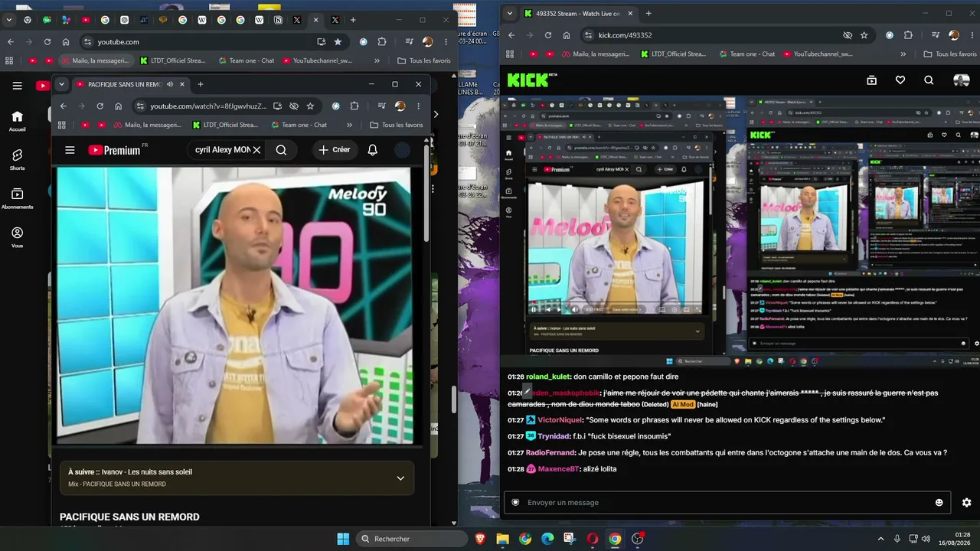
Task: Click the crossed-eye icon in the youtube.com/watch address bar
Action: click(293, 106)
